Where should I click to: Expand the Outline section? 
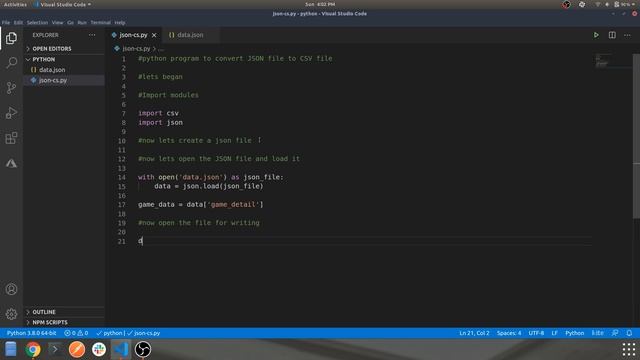(64, 312)
